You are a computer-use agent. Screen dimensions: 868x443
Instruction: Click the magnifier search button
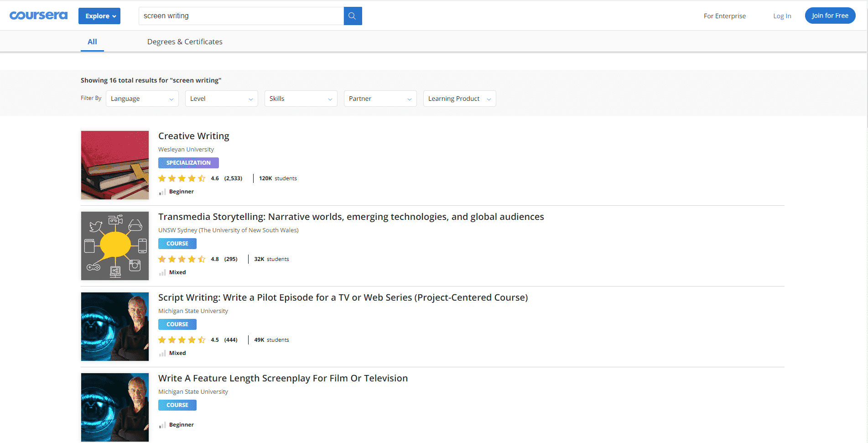click(353, 16)
